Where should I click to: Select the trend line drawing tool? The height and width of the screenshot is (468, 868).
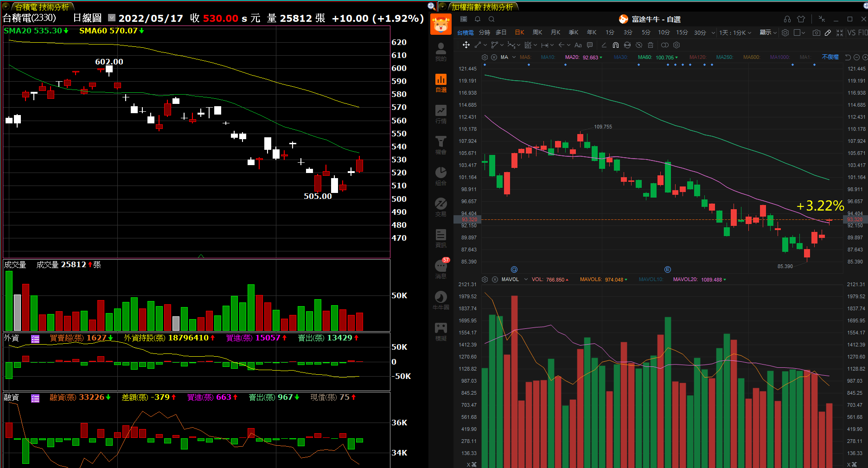coord(478,45)
